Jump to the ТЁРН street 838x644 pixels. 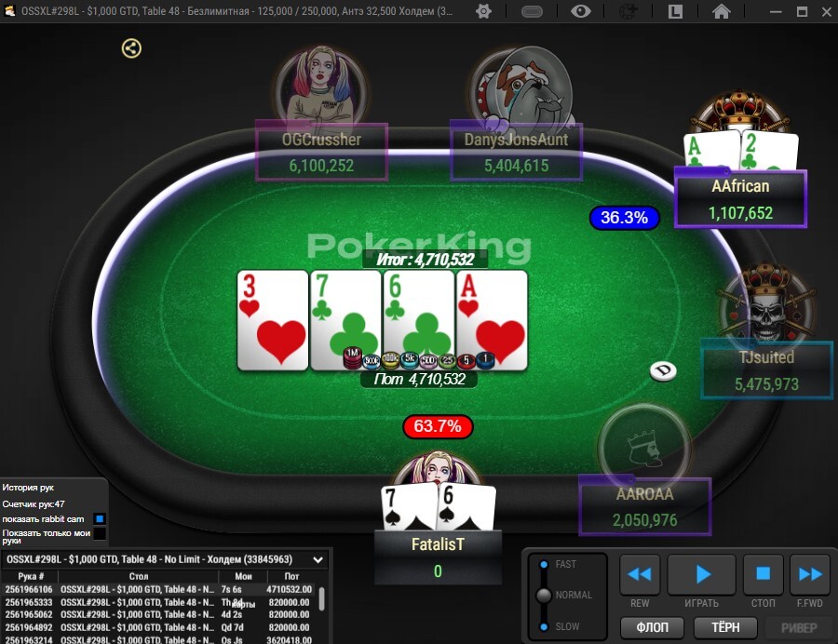[x=725, y=627]
